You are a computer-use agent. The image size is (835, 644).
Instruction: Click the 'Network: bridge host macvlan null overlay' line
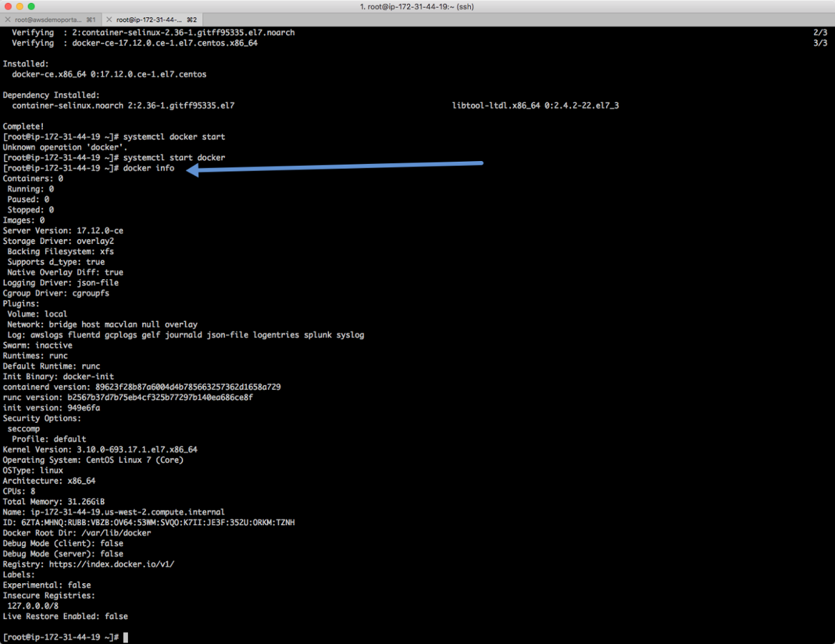102,325
